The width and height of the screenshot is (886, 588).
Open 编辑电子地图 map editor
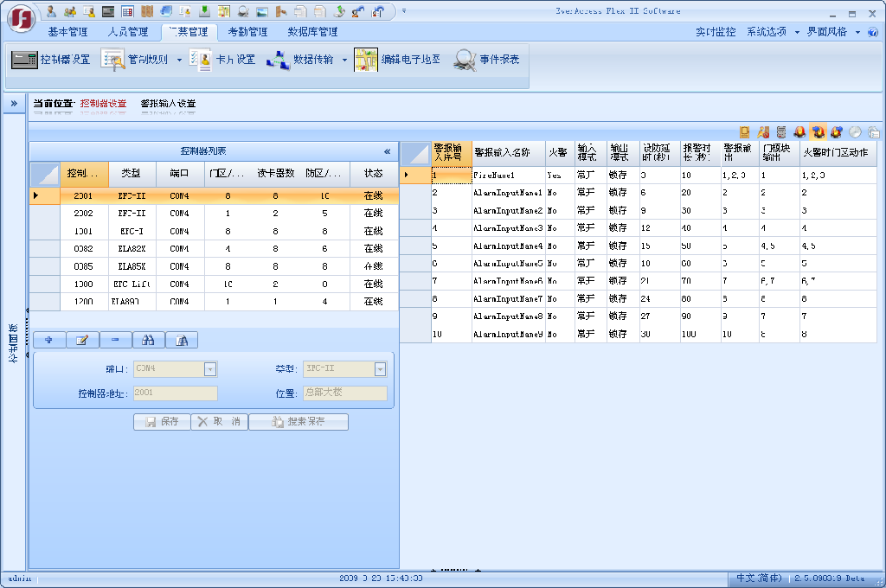pyautogui.click(x=399, y=60)
